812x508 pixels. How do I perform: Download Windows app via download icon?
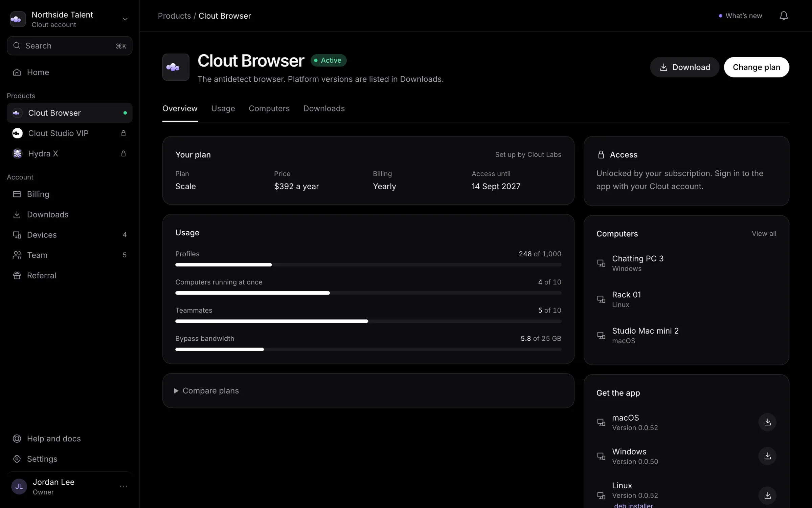click(x=767, y=456)
